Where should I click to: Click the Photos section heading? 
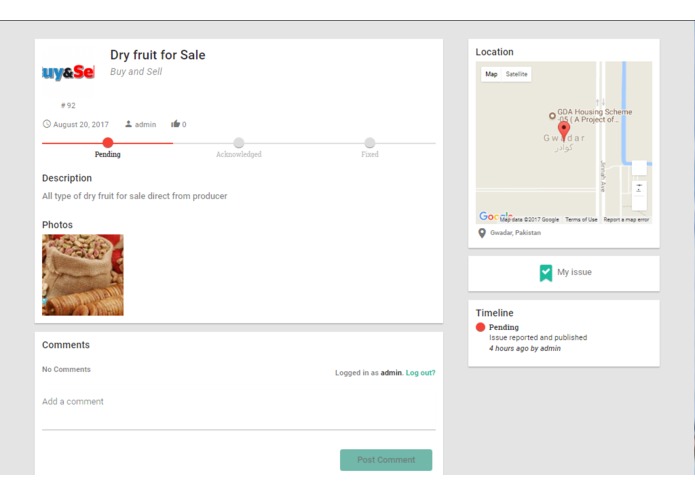tap(57, 225)
